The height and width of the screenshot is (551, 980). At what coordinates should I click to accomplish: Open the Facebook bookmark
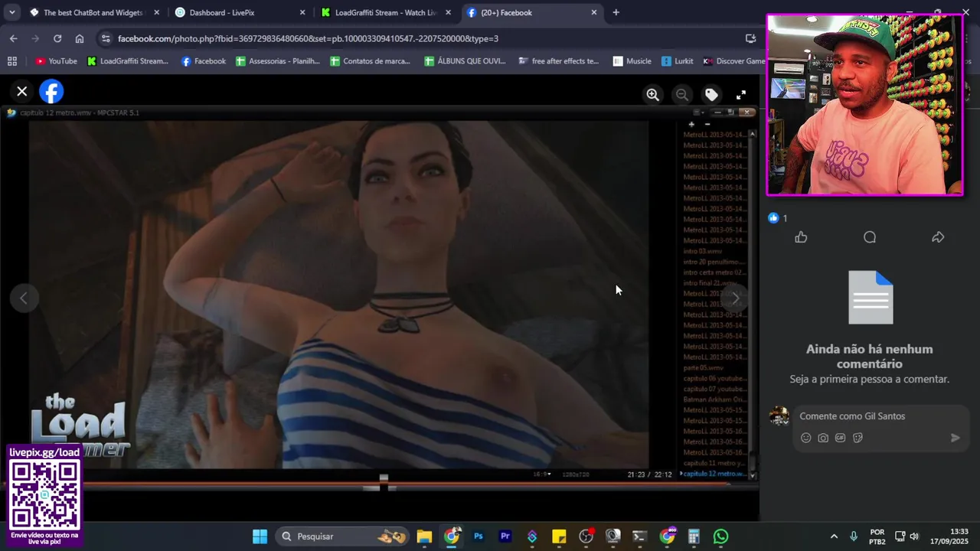[x=203, y=61]
